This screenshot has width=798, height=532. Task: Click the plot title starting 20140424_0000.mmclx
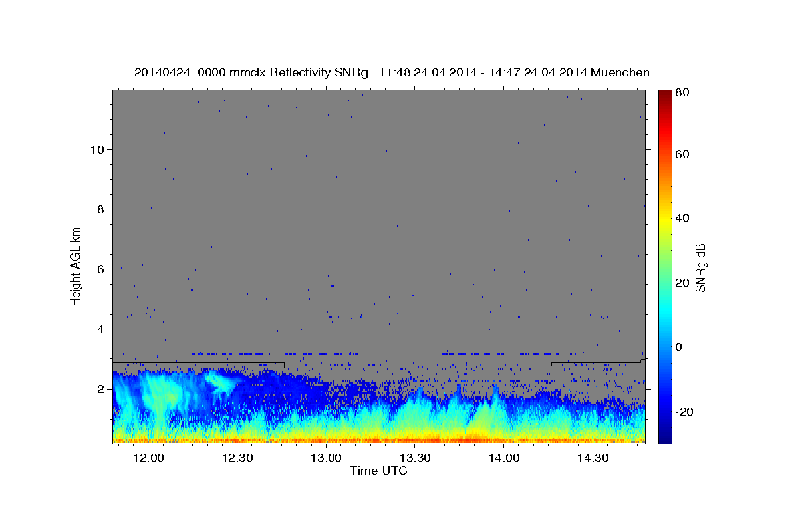click(392, 72)
